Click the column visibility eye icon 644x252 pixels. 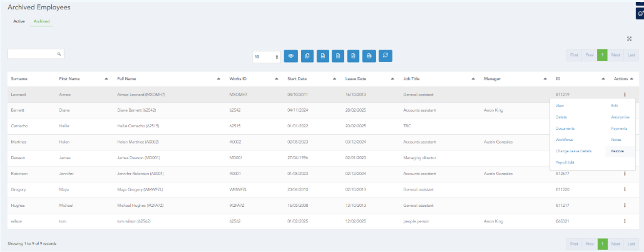(x=291, y=56)
